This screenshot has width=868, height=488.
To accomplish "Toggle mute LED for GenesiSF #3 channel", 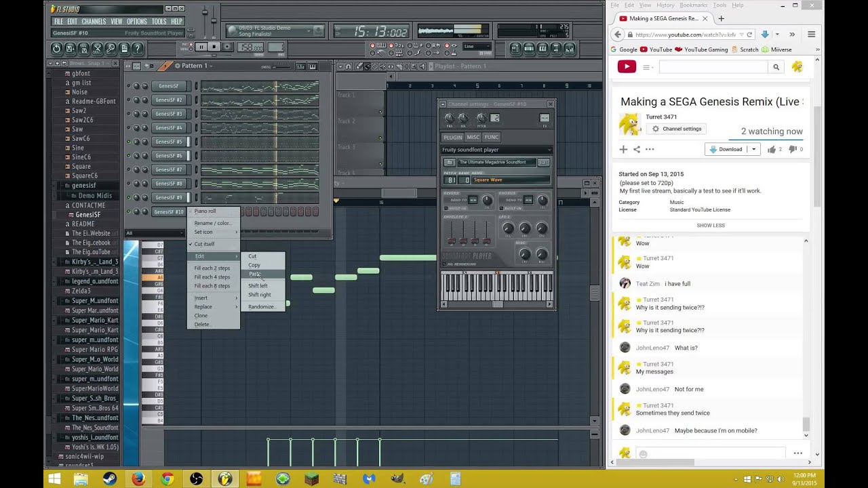I will click(x=129, y=114).
